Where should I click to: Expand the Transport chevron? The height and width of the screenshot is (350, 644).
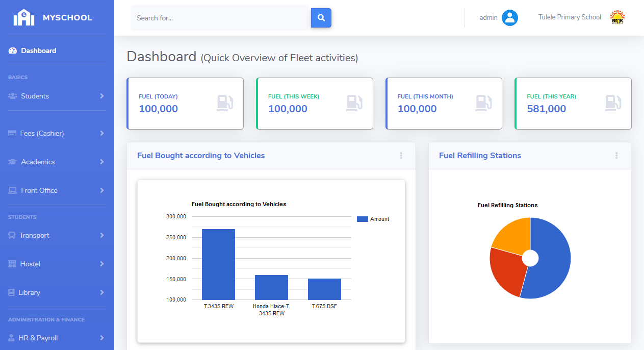(x=102, y=235)
